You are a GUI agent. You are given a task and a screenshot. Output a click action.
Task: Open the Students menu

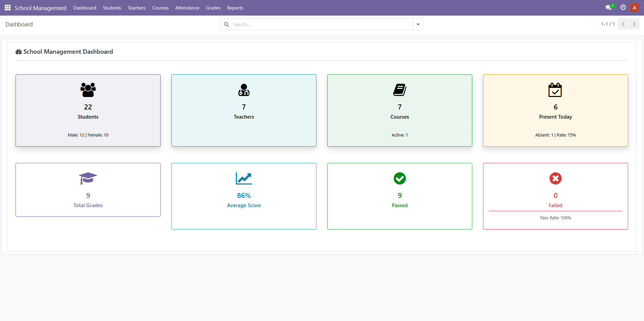(x=112, y=8)
